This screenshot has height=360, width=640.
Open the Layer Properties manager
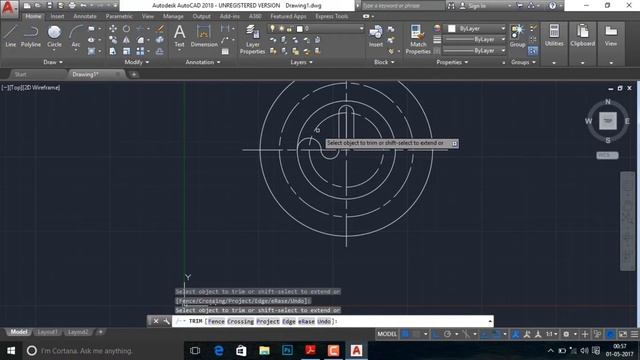252,39
